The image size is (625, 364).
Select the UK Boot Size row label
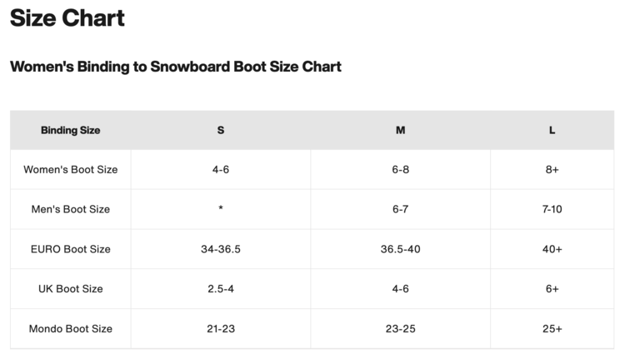tap(70, 289)
